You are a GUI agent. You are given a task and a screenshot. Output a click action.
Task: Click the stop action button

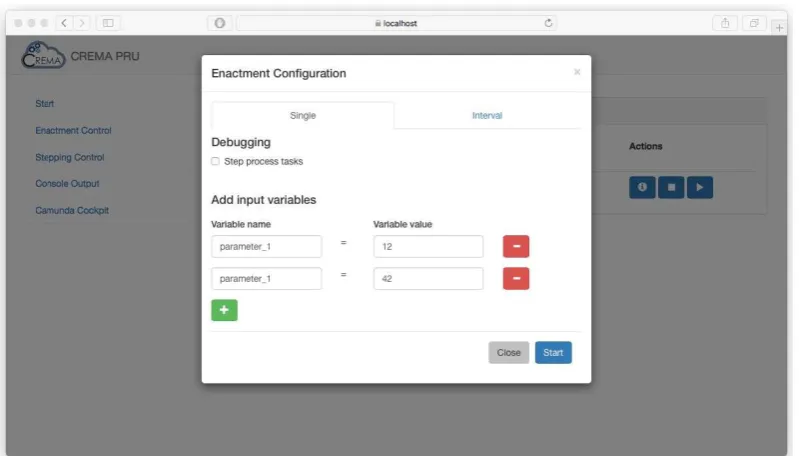click(671, 187)
